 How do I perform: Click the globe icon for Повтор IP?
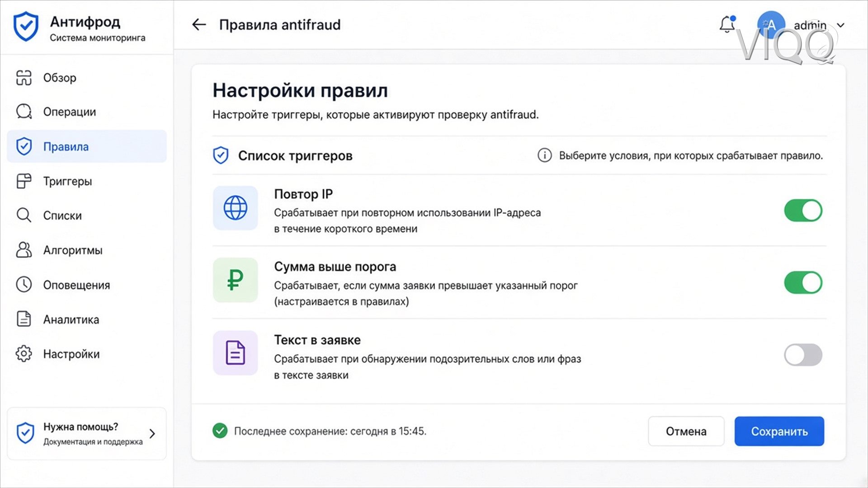(x=235, y=208)
